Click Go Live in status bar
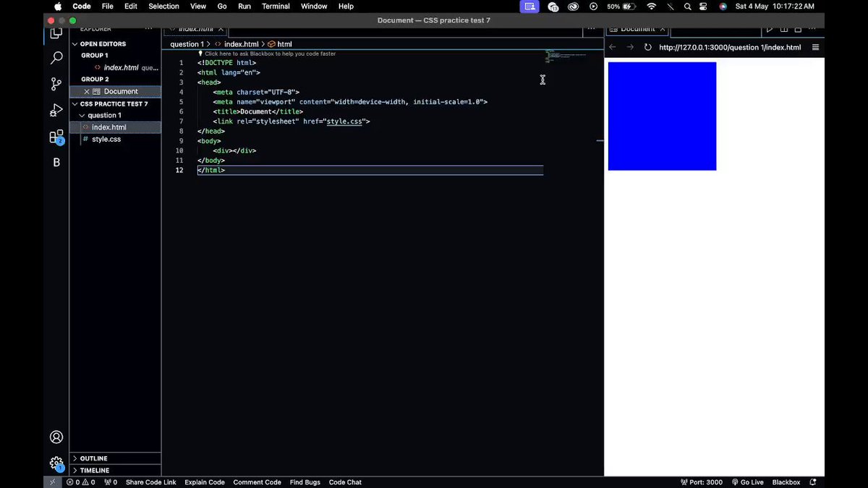The image size is (868, 488). click(747, 482)
